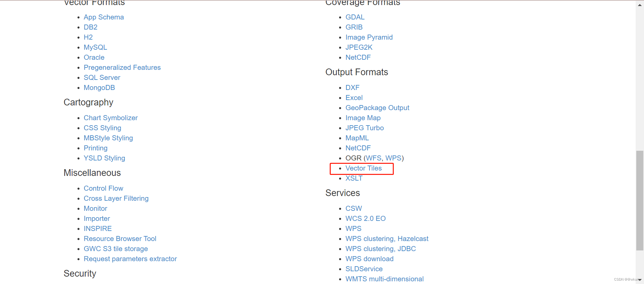
Task: Open the JPEG2K link
Action: [x=359, y=47]
